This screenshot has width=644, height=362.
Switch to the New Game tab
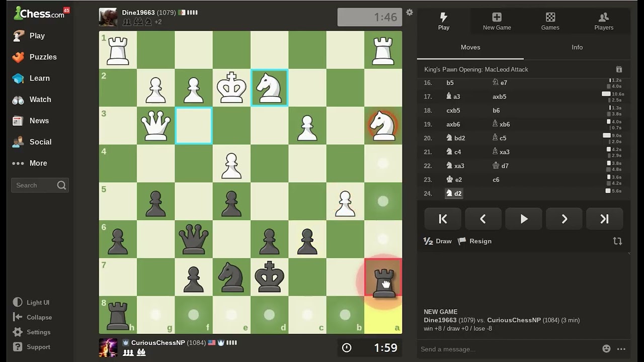tap(497, 21)
